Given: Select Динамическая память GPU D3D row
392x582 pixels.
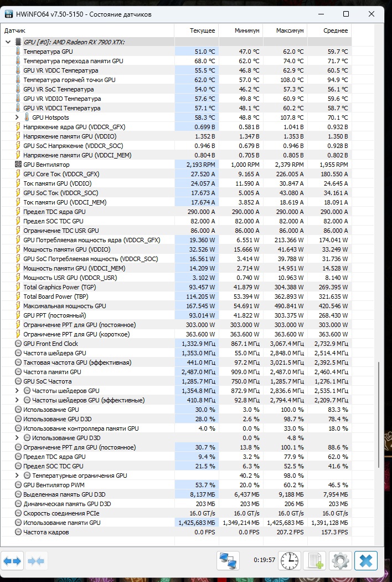Looking at the screenshot, I should (176, 504).
